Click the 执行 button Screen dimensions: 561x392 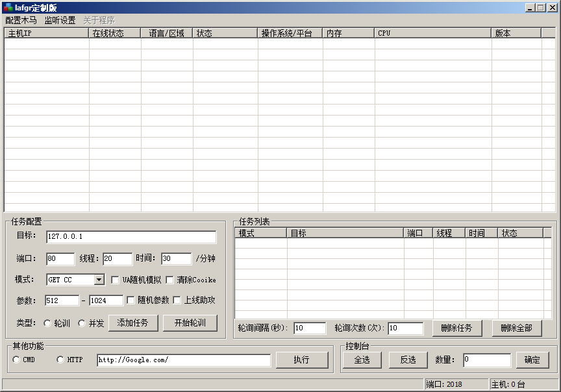[301, 360]
